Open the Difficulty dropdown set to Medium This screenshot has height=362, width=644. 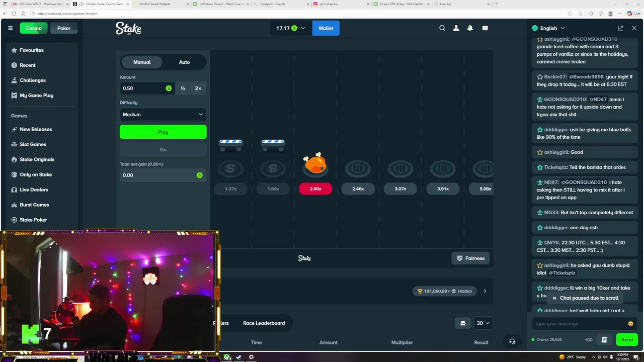(x=163, y=115)
